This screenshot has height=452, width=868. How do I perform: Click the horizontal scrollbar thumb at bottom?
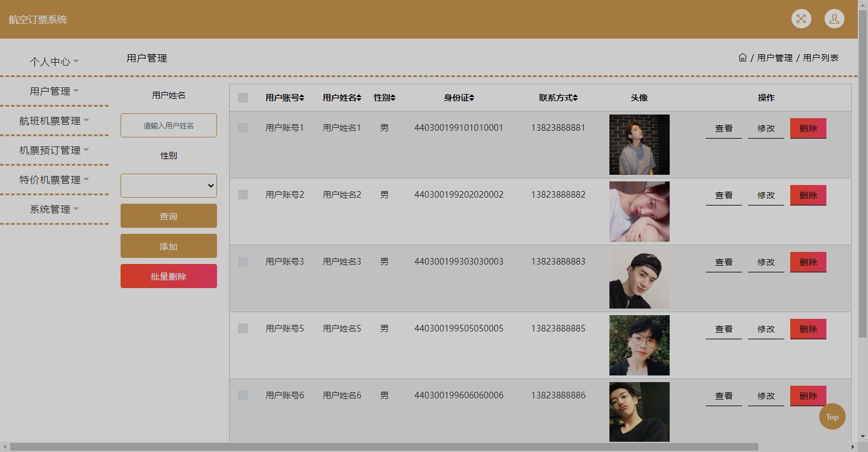(x=384, y=447)
